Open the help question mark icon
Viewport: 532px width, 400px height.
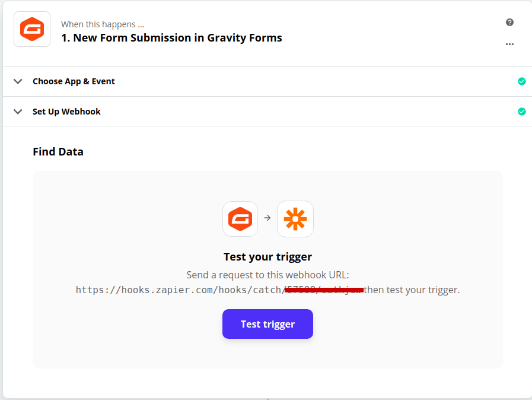(x=509, y=23)
